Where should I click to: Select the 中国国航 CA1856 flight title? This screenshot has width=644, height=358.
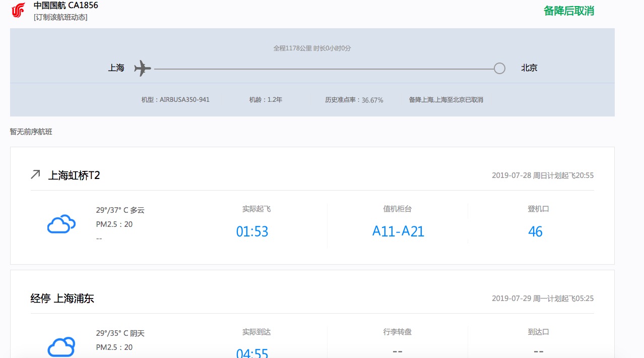pos(66,6)
